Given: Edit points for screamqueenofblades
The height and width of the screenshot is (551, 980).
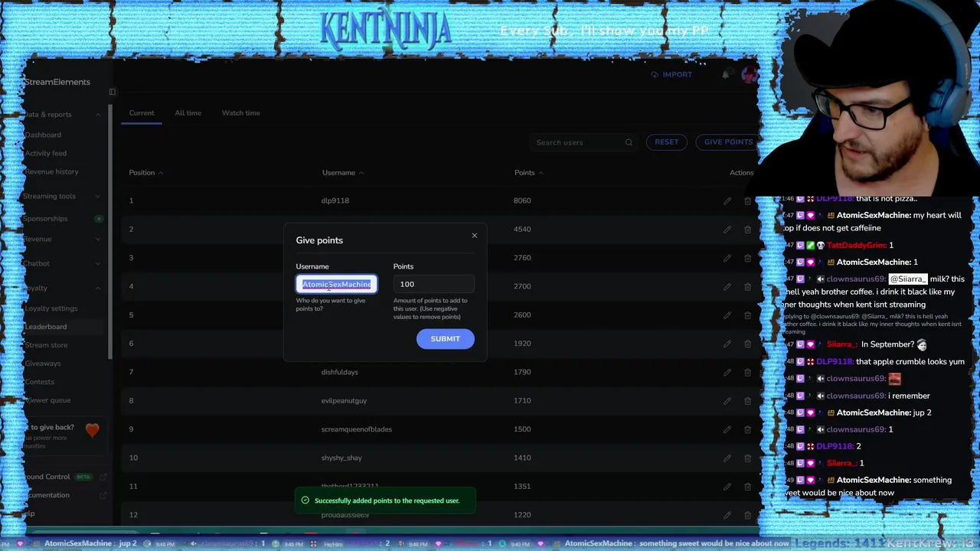Looking at the screenshot, I should (x=727, y=429).
